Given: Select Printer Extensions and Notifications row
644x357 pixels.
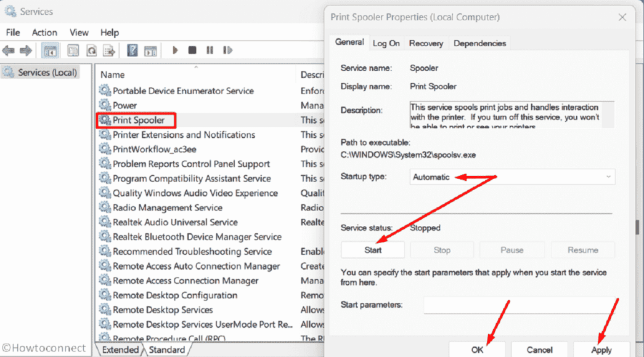Looking at the screenshot, I should pos(184,135).
